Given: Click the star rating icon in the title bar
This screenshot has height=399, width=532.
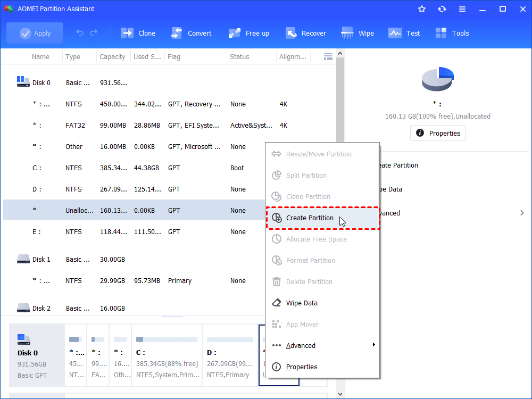Looking at the screenshot, I should 422,9.
